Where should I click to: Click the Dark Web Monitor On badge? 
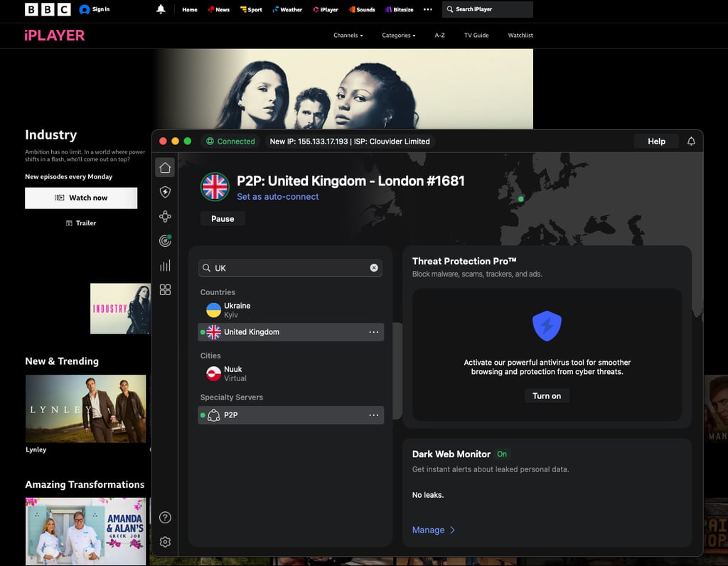pyautogui.click(x=502, y=454)
